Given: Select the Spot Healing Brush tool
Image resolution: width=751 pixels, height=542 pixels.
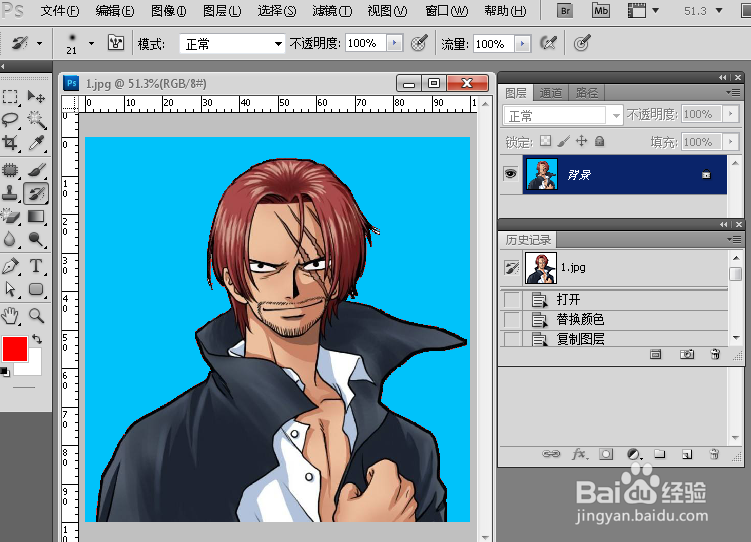Looking at the screenshot, I should pos(10,170).
